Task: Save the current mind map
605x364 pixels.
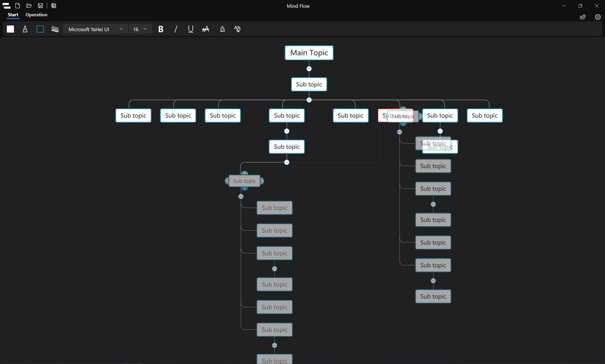Action: (x=40, y=6)
